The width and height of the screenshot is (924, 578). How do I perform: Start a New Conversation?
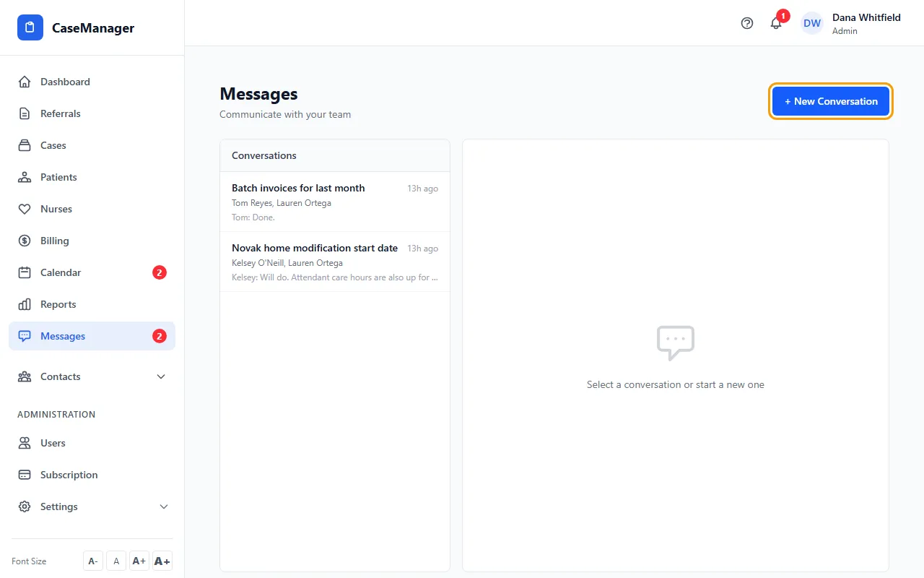click(x=831, y=101)
